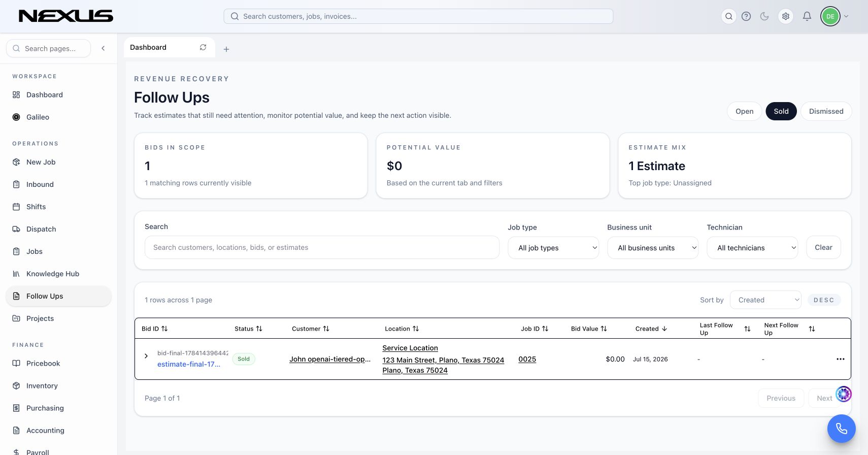Open the estimate-final-17... link
Image resolution: width=868 pixels, height=455 pixels.
[x=189, y=364]
